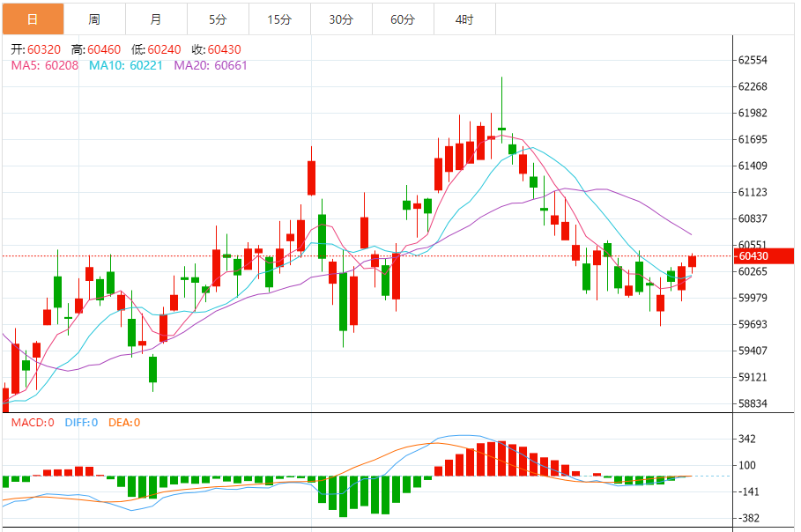
Task: Click the 59121 price axis label
Action: 753,377
